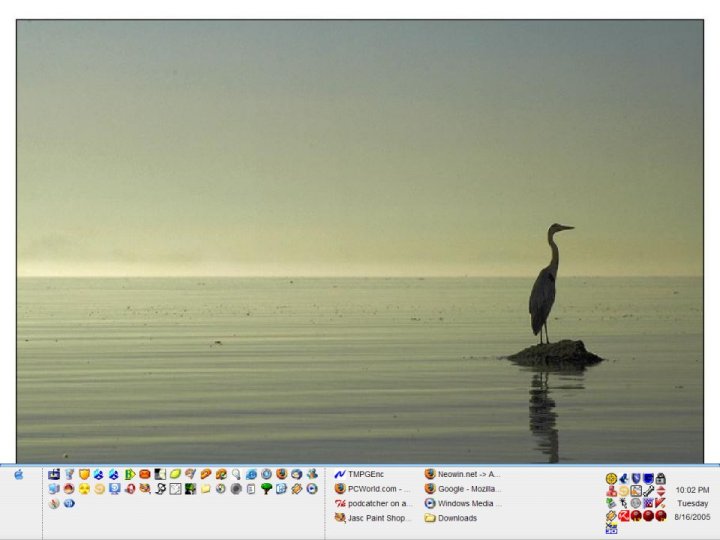Open the Apple logo start button
720x540 pixels.
point(19,474)
